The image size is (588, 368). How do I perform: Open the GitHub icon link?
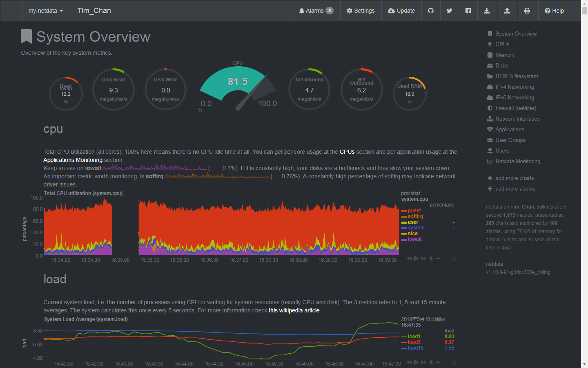point(431,11)
